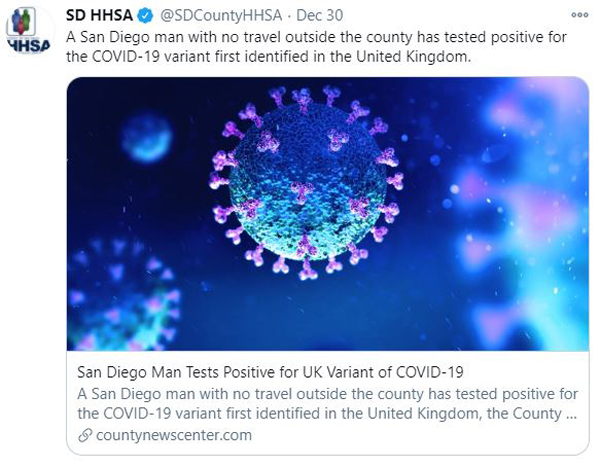The height and width of the screenshot is (467, 600).
Task: Click the gray card description preview text
Action: (x=328, y=404)
